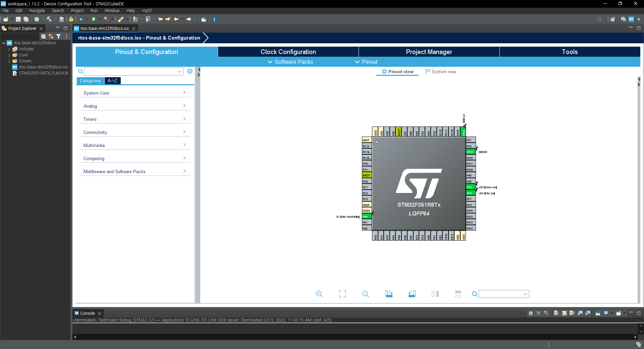Open the Tools tab
Viewport: 644px width, 349px height.
570,52
